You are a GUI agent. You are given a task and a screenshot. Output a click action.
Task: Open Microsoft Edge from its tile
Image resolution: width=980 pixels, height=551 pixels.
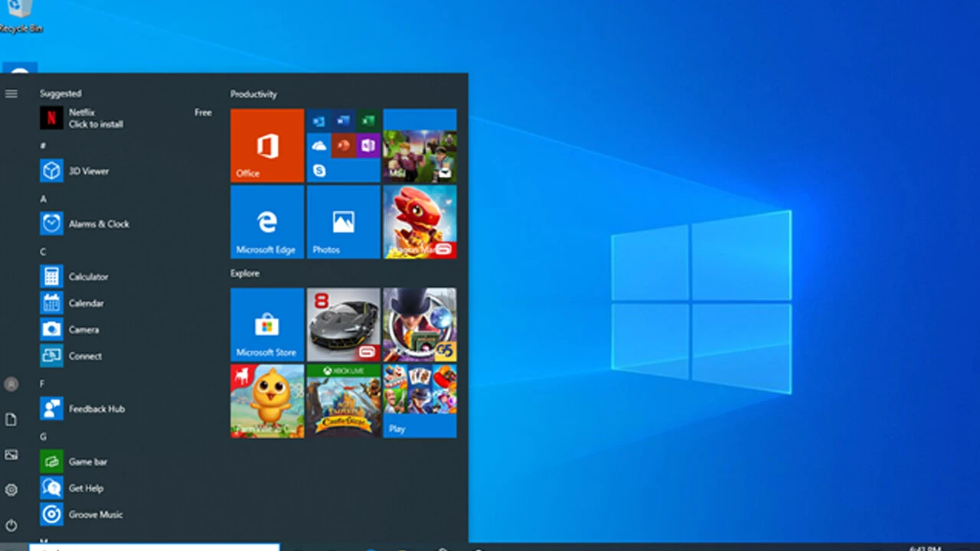(266, 223)
